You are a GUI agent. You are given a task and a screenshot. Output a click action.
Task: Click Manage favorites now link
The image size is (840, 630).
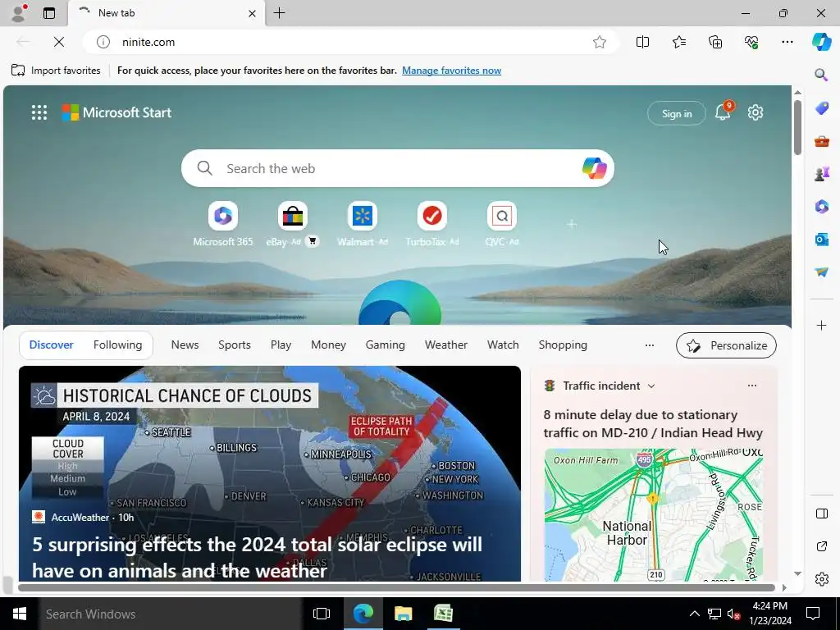[x=452, y=71]
